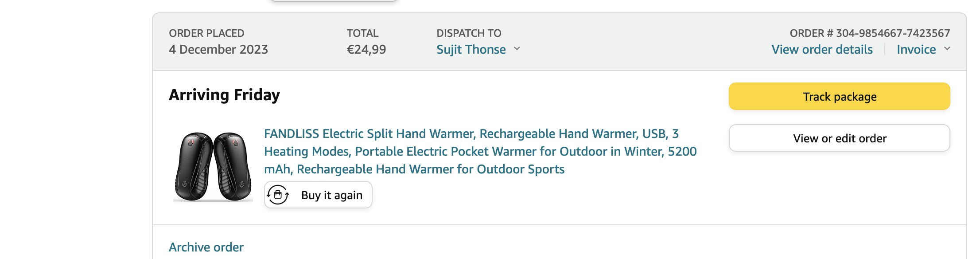
Task: Click the Sujit Thonse recipient name
Action: click(471, 49)
